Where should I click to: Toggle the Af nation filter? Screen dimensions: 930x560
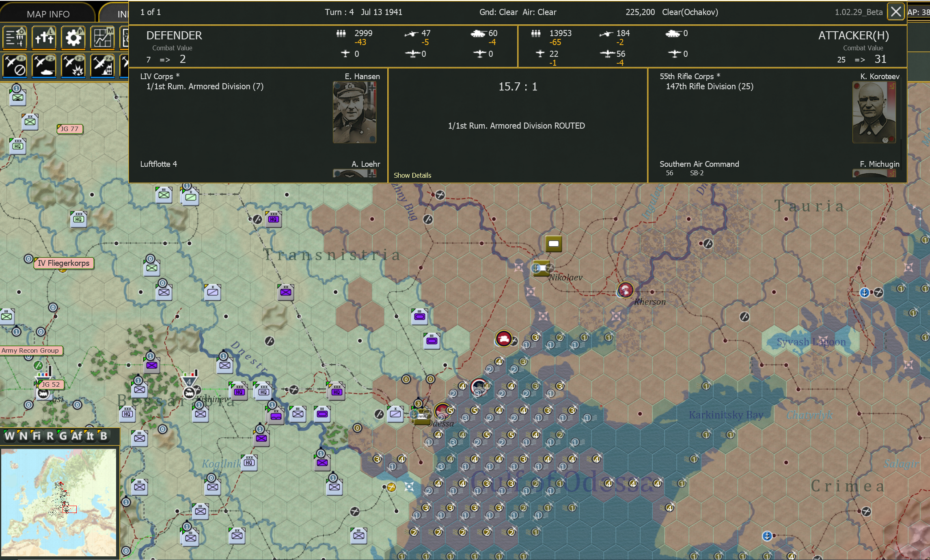(x=76, y=436)
